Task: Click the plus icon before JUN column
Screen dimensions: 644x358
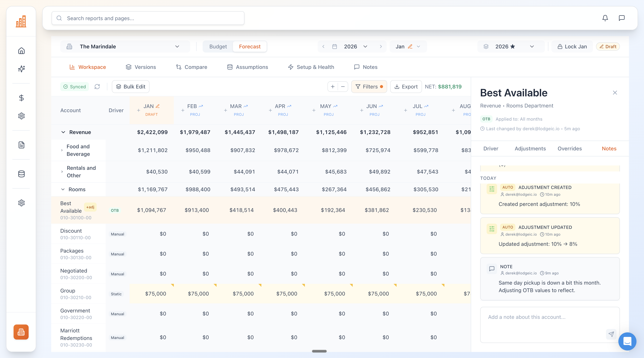Action: coord(362,110)
